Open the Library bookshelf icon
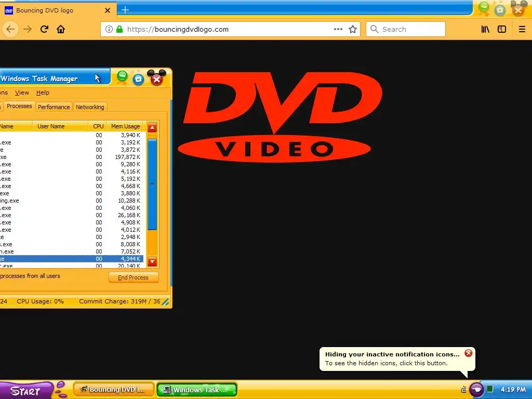The height and width of the screenshot is (399, 532). click(x=486, y=29)
